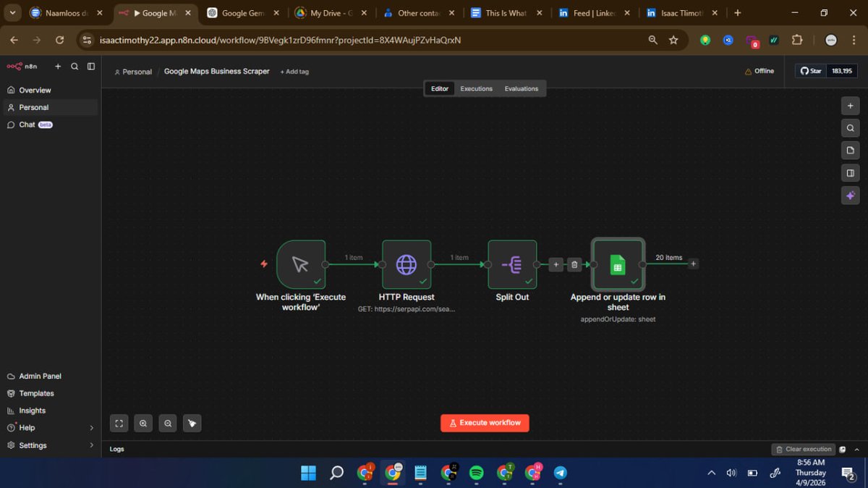The image size is (868, 488).
Task: Open sidebar search magnifier icon
Action: coord(75,66)
